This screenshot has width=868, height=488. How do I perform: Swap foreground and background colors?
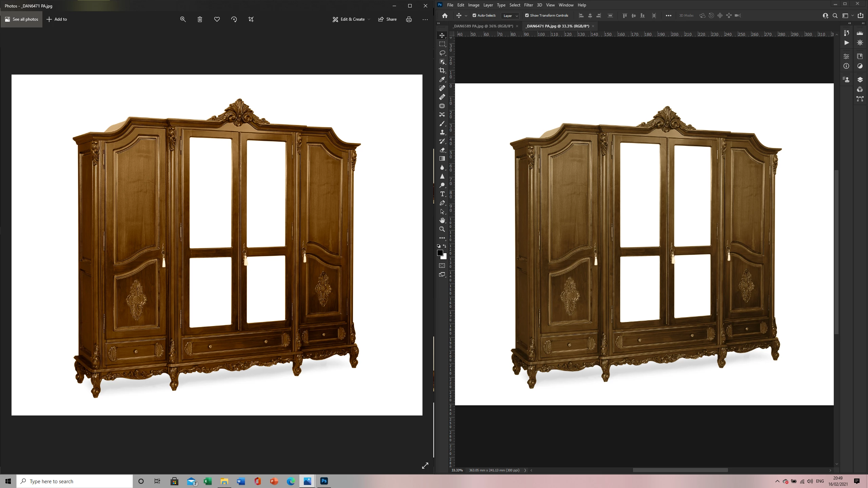coord(445,246)
